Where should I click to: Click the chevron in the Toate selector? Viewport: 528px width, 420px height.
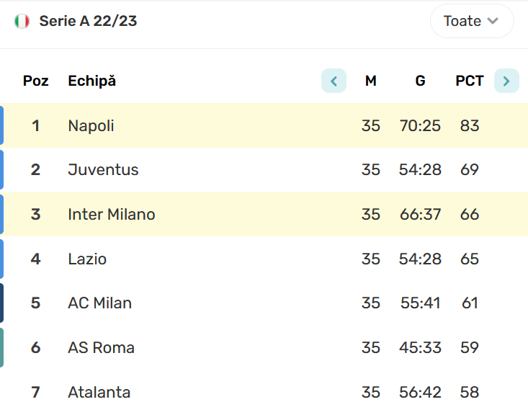pyautogui.click(x=493, y=21)
